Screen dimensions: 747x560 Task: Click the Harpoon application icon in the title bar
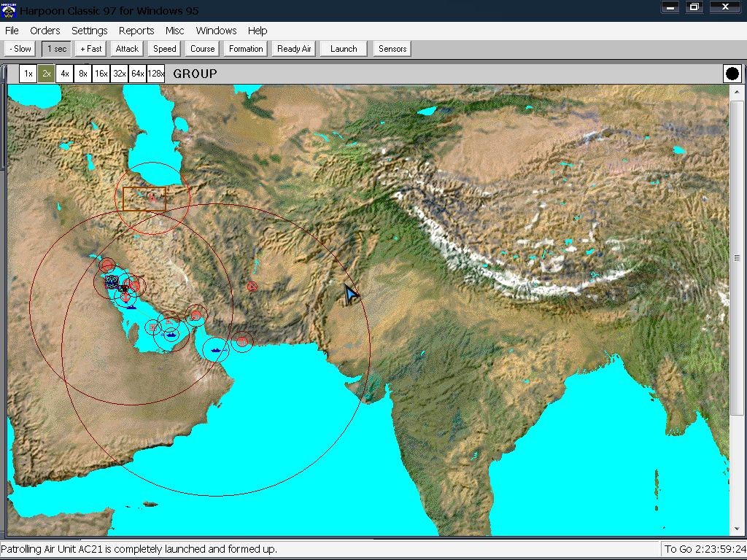[9, 10]
